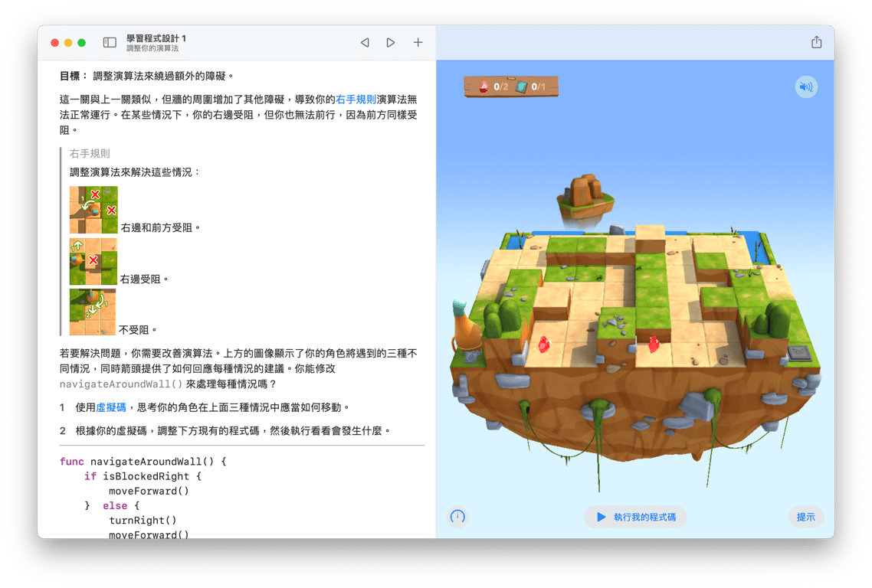Go to the previous page arrow
Viewport: 872px width, 588px height.
365,42
